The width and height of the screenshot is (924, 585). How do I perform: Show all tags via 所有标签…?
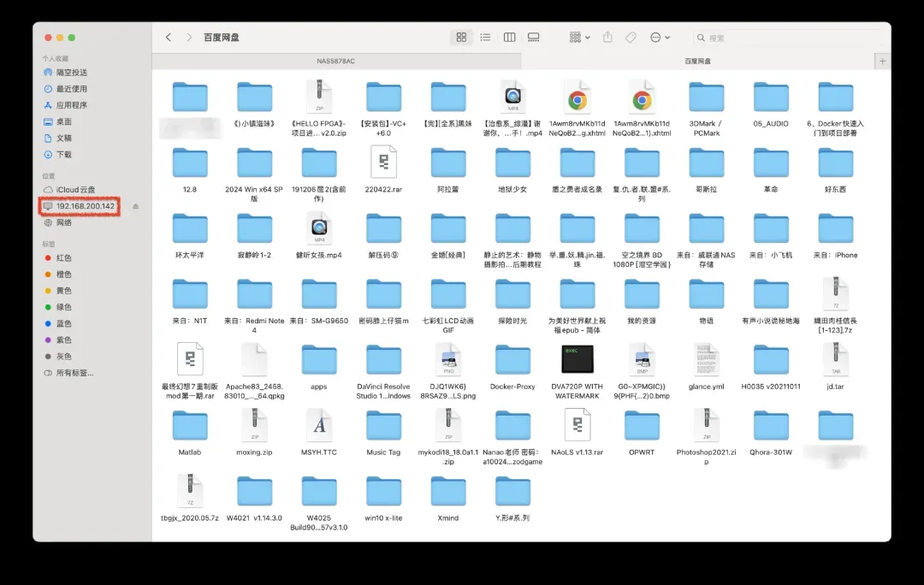tap(74, 373)
